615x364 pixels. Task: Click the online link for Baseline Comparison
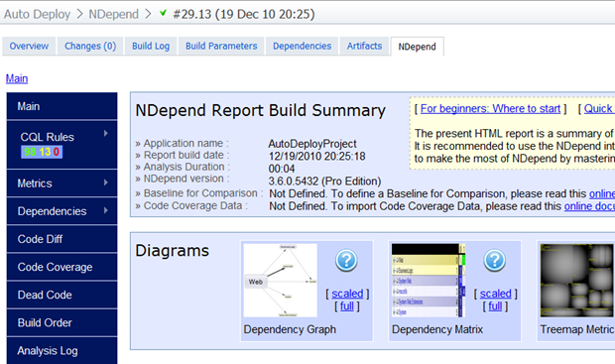[602, 193]
